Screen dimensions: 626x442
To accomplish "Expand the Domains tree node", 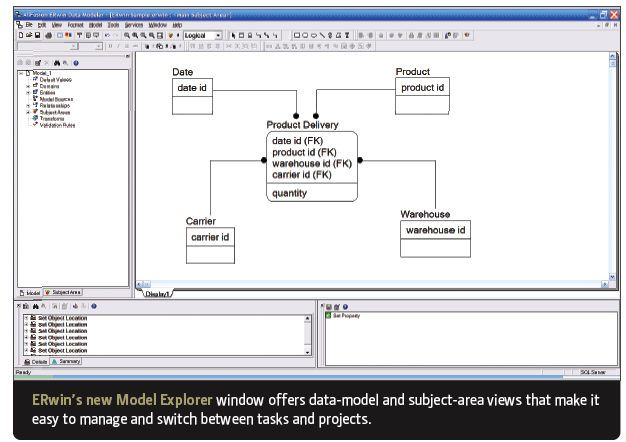I will coord(28,86).
